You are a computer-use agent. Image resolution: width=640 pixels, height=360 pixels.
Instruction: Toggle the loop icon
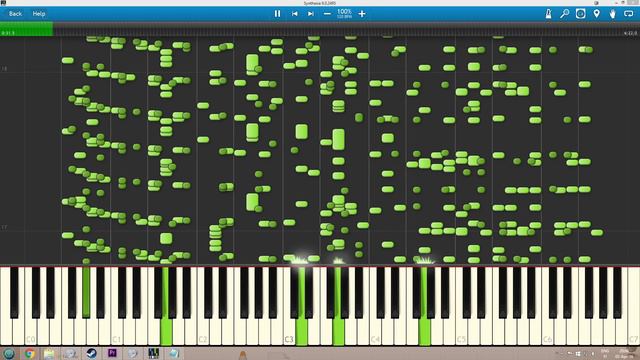tap(629, 13)
